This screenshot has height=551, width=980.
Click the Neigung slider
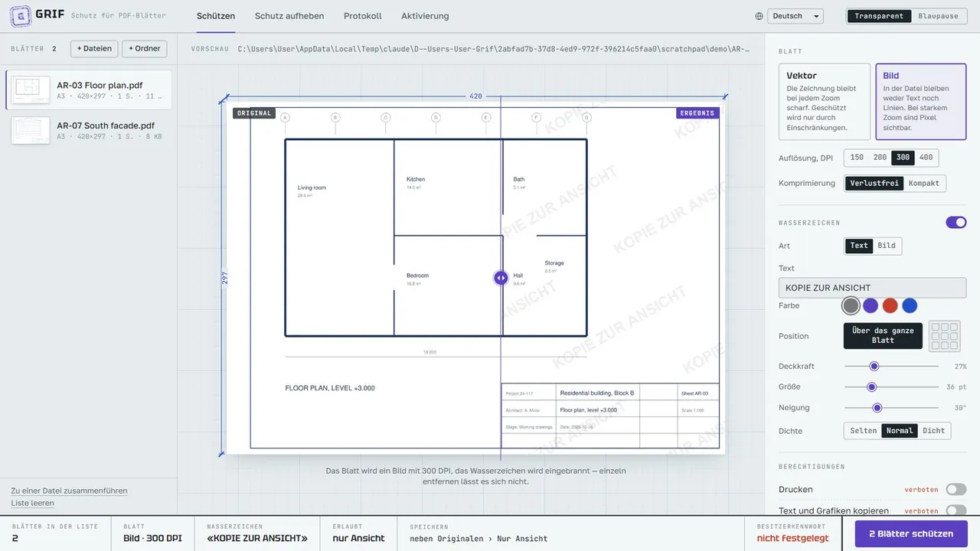[x=891, y=408]
